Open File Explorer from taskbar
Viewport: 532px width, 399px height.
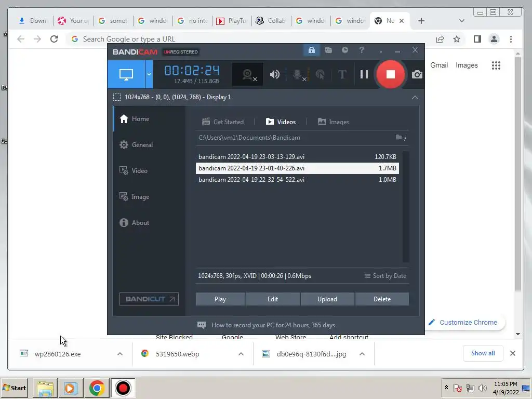tap(45, 388)
